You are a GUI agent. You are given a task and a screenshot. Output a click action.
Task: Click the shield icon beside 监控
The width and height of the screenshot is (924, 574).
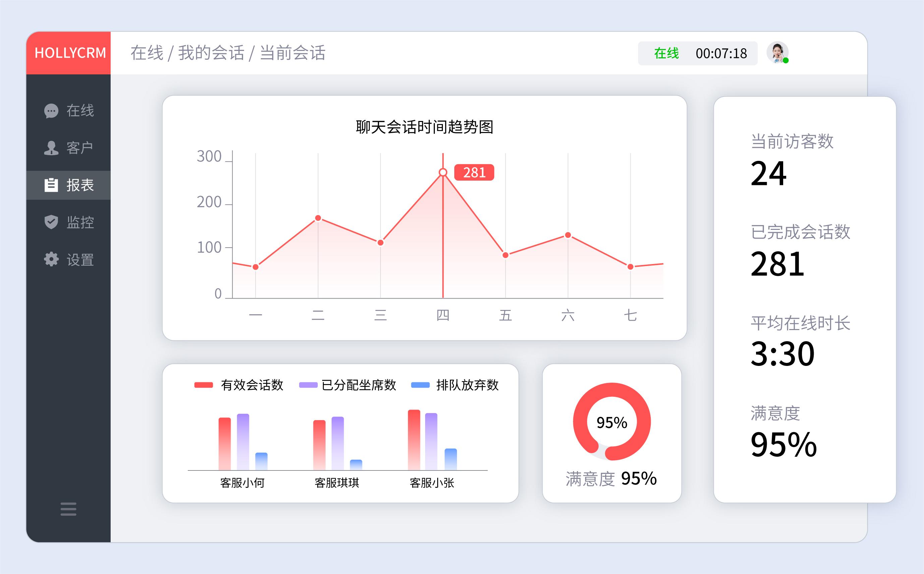click(51, 222)
